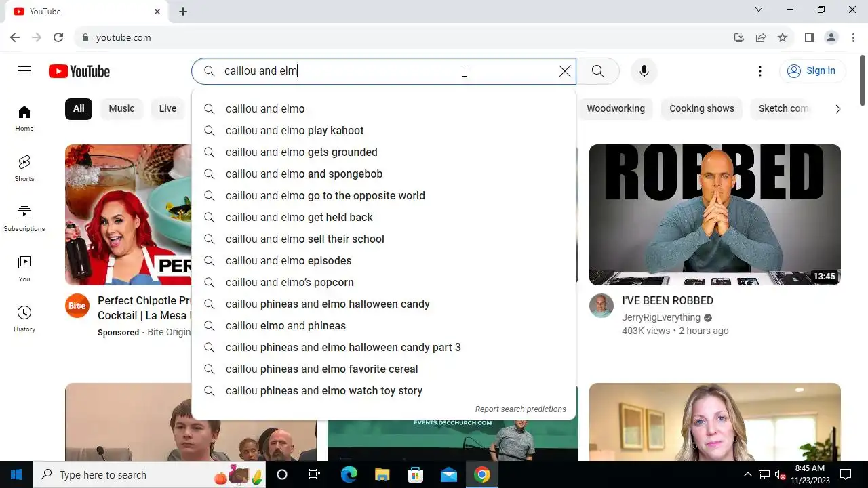Click the JerryRigEverything channel avatar
Viewport: 868px width, 488px height.
(x=601, y=306)
